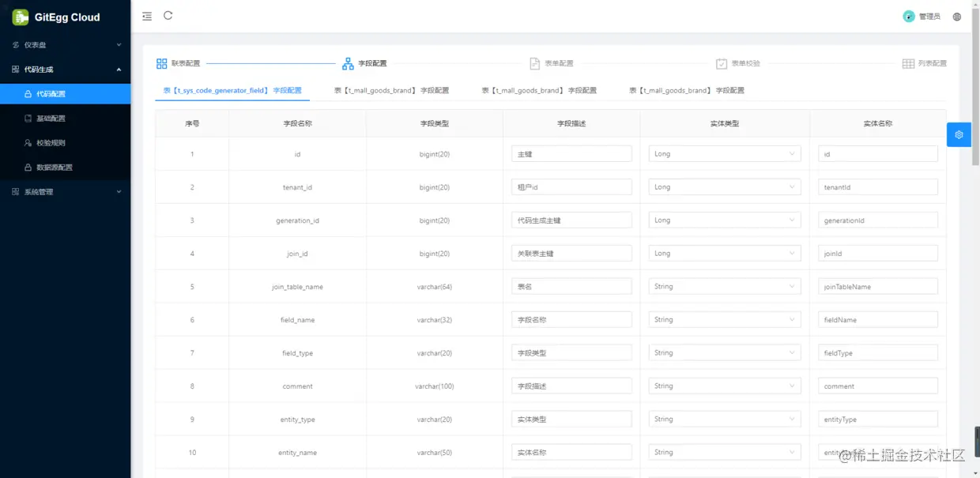This screenshot has height=478, width=980.
Task: Open the 基础配置 page
Action: click(50, 119)
